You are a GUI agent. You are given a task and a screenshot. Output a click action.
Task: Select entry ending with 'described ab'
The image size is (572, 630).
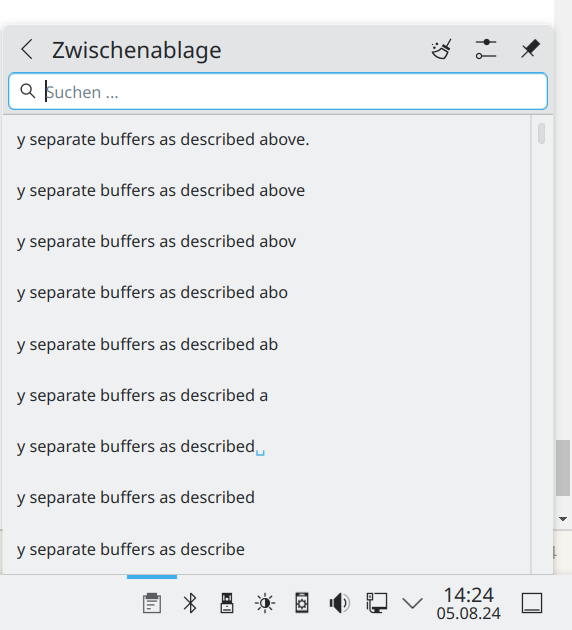click(267, 345)
